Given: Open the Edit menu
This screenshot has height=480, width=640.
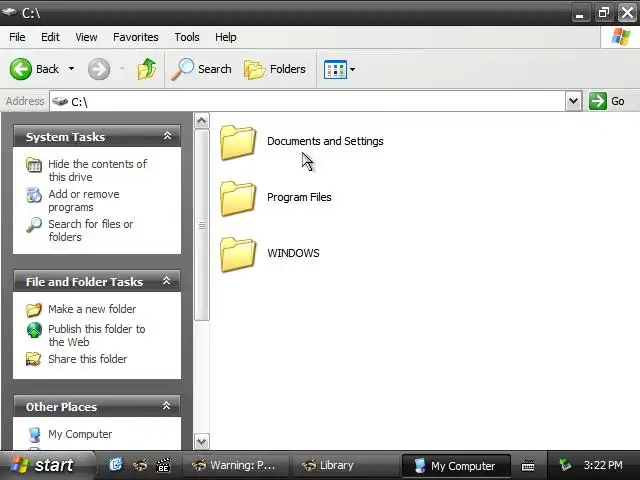Looking at the screenshot, I should (50, 37).
